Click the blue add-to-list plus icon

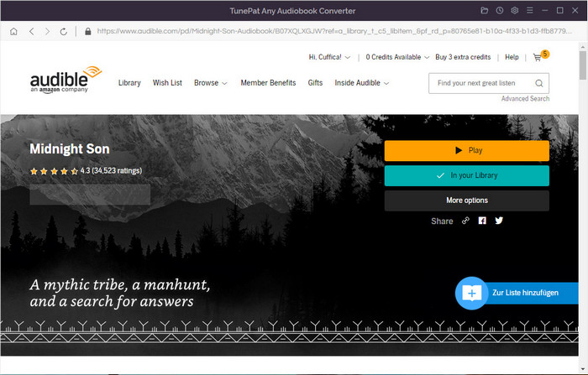tap(472, 293)
